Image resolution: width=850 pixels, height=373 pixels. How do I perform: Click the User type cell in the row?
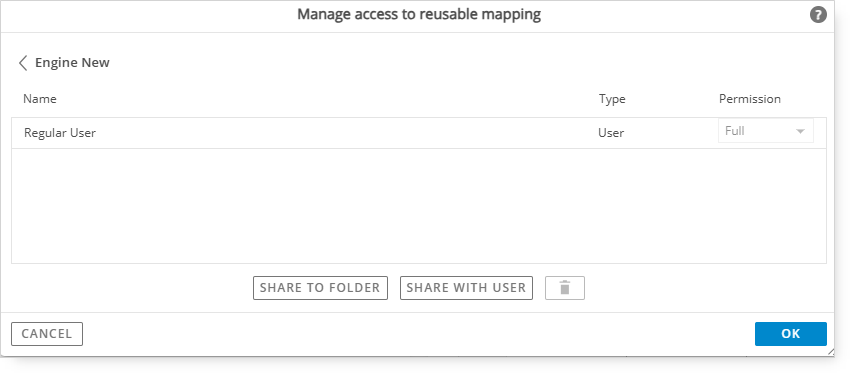coord(611,133)
